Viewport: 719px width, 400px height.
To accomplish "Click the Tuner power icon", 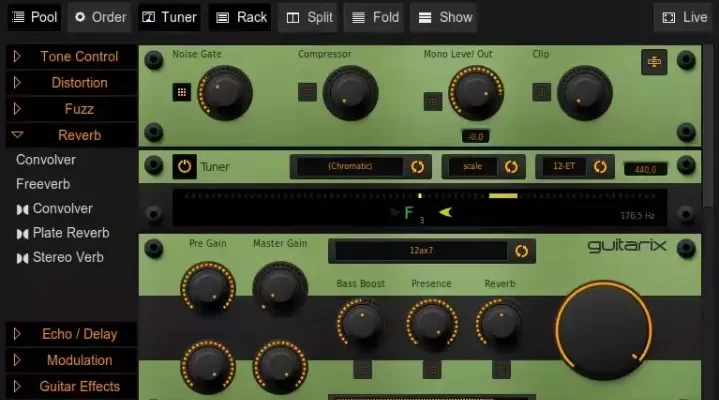I will pos(184,166).
